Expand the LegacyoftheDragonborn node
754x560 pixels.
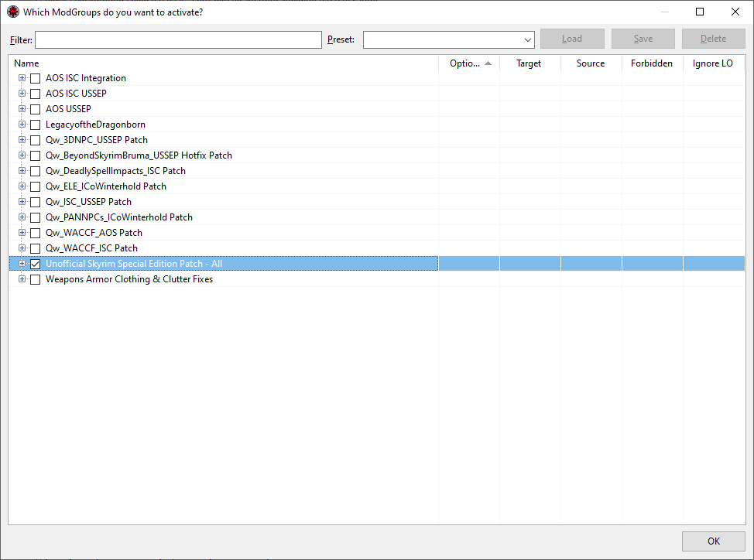click(x=22, y=125)
